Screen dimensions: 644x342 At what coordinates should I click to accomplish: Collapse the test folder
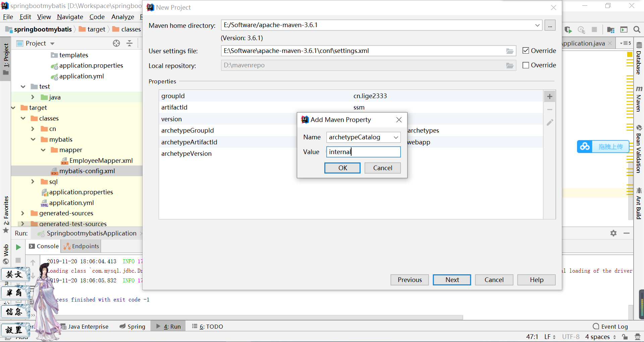tap(23, 87)
